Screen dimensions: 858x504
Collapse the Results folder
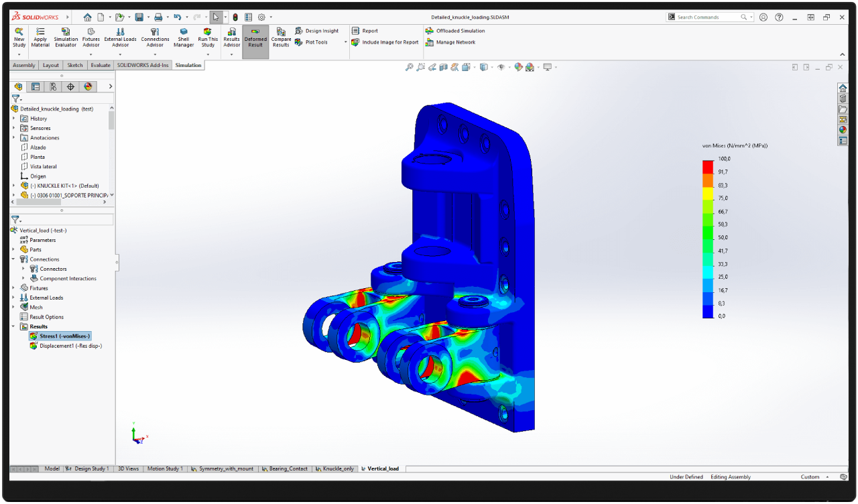tap(13, 326)
